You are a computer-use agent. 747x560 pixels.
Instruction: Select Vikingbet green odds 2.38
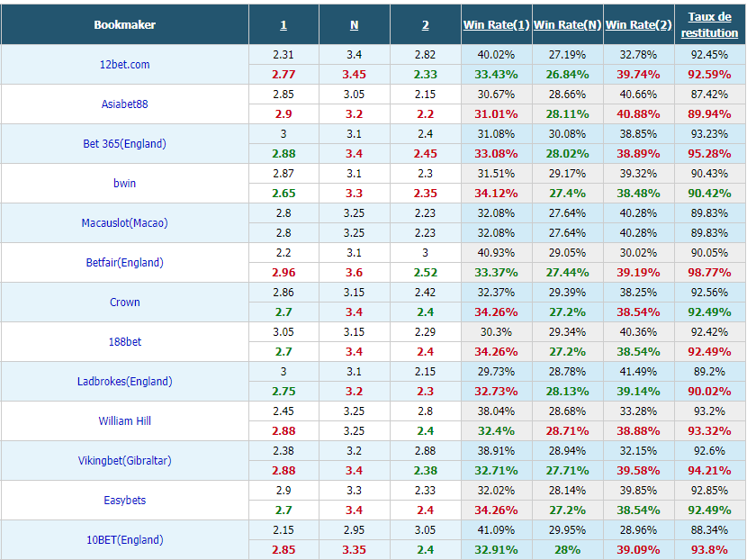(x=426, y=470)
